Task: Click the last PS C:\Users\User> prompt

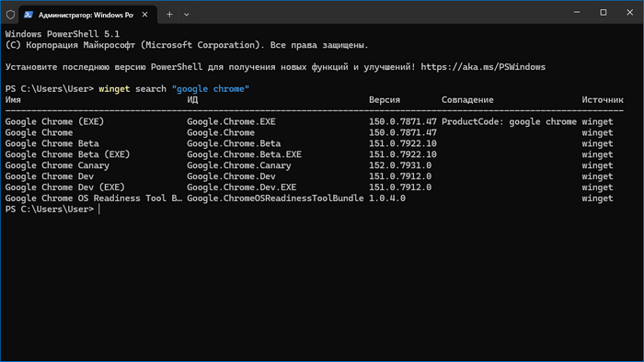Action: [x=50, y=209]
